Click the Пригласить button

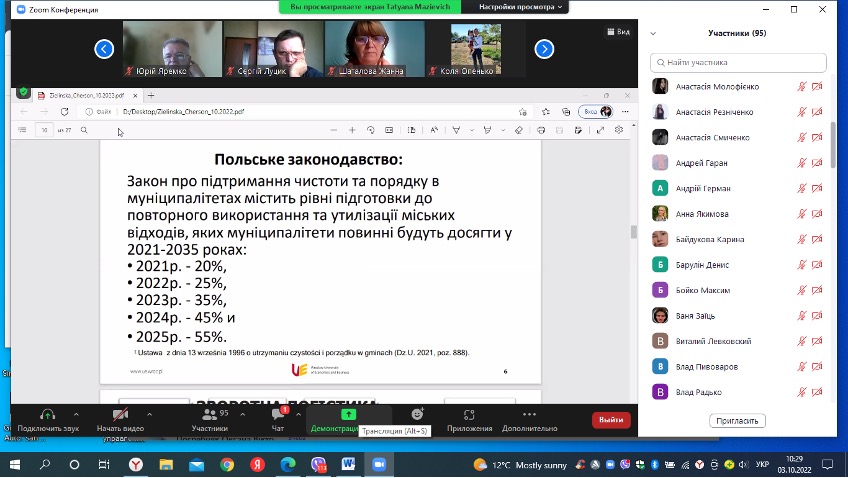tap(737, 421)
